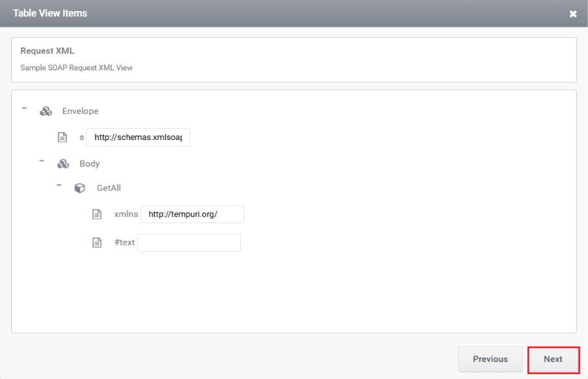The width and height of the screenshot is (588, 379).
Task: Select the GetAll tree label
Action: pyautogui.click(x=109, y=188)
